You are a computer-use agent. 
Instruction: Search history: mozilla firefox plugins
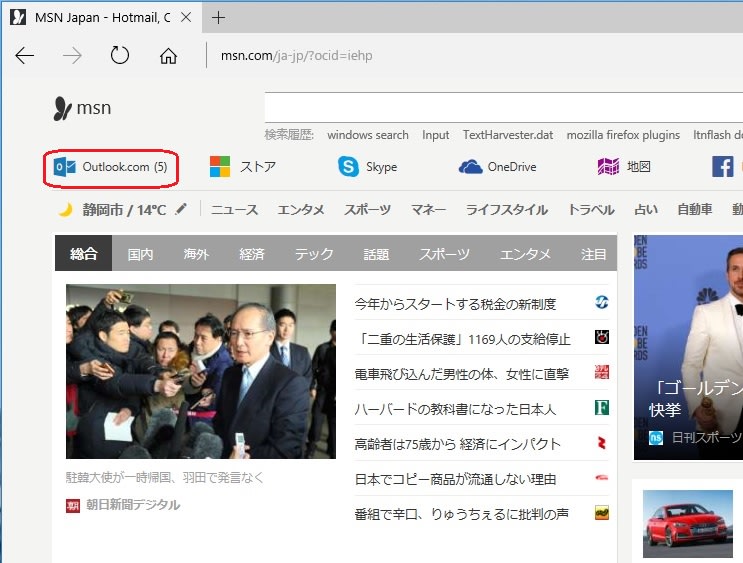point(623,135)
